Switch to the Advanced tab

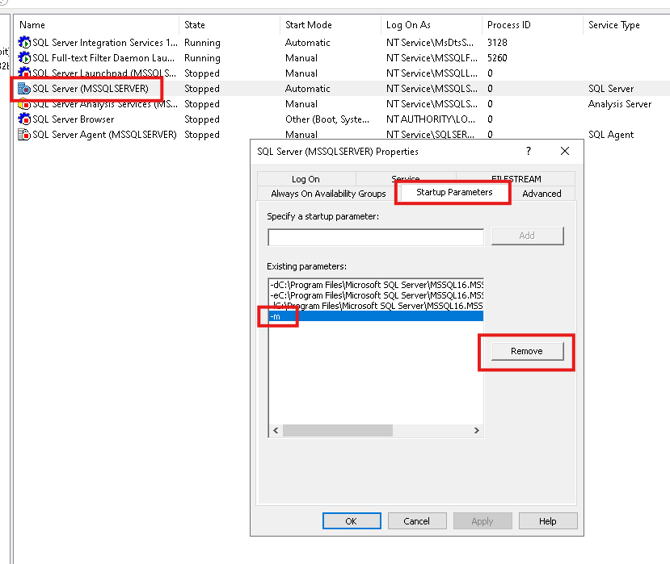[542, 194]
